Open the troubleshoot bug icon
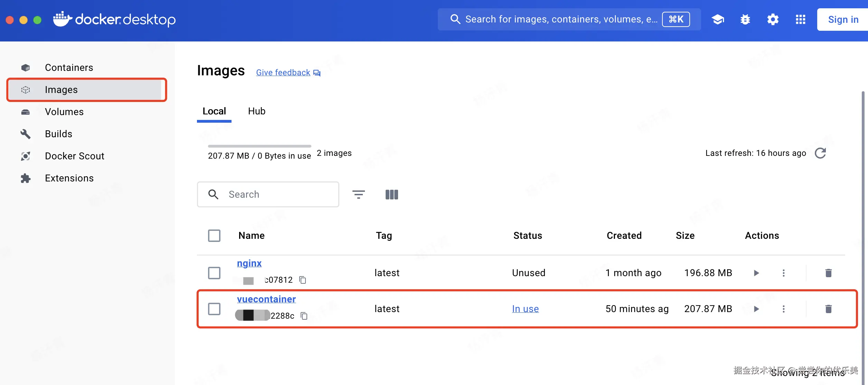868x385 pixels. [x=745, y=19]
